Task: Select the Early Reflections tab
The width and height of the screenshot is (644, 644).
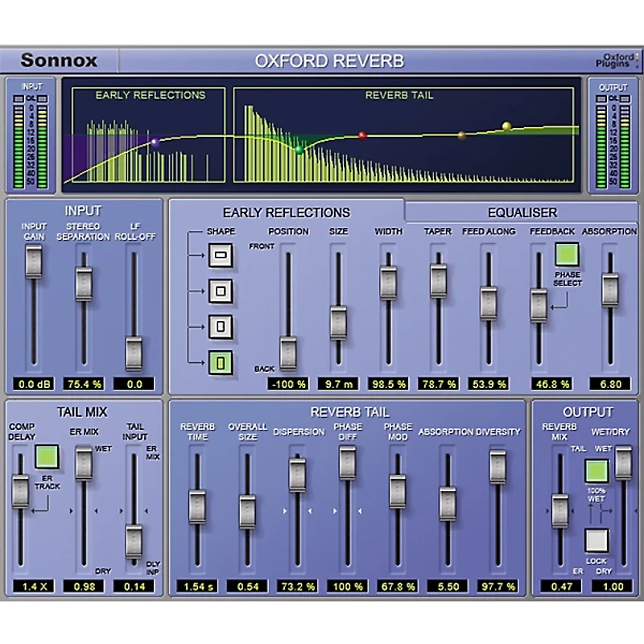Action: (x=287, y=211)
